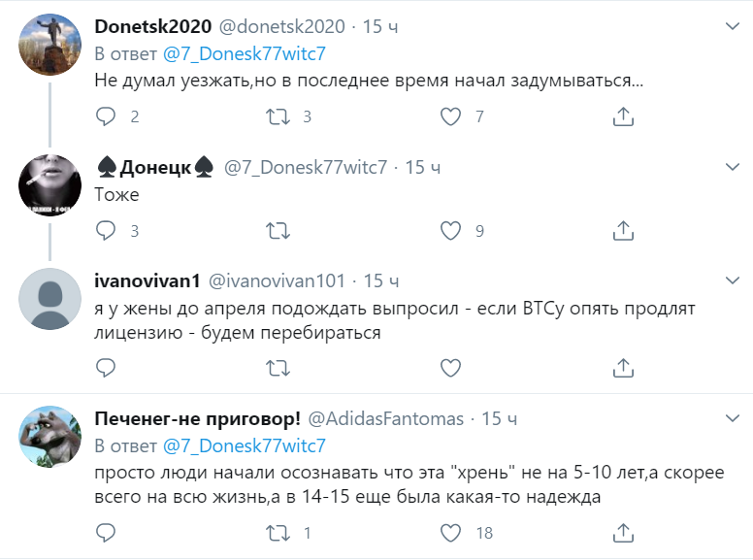Share the Печенег-не приговор! tweet

click(x=623, y=533)
